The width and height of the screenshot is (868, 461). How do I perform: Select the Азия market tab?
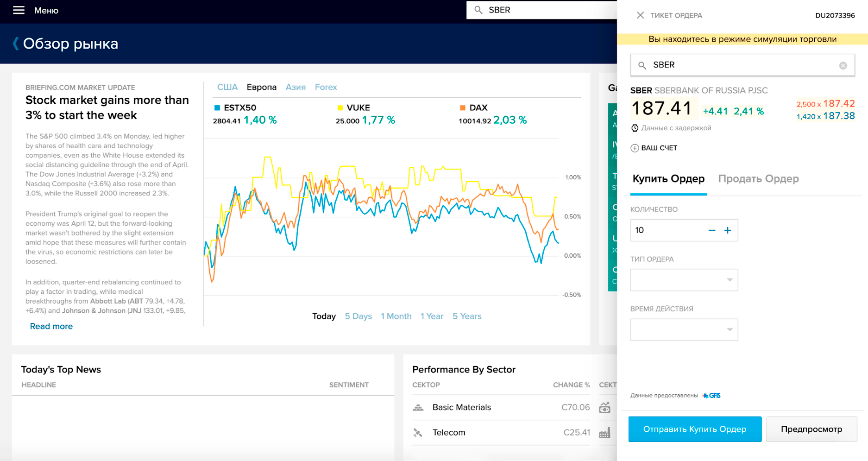(x=296, y=87)
